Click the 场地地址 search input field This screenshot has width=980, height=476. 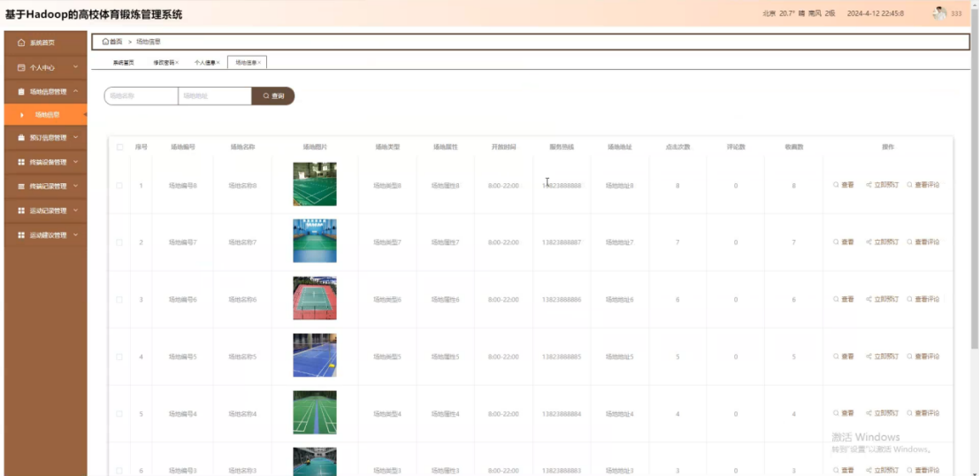tap(215, 96)
